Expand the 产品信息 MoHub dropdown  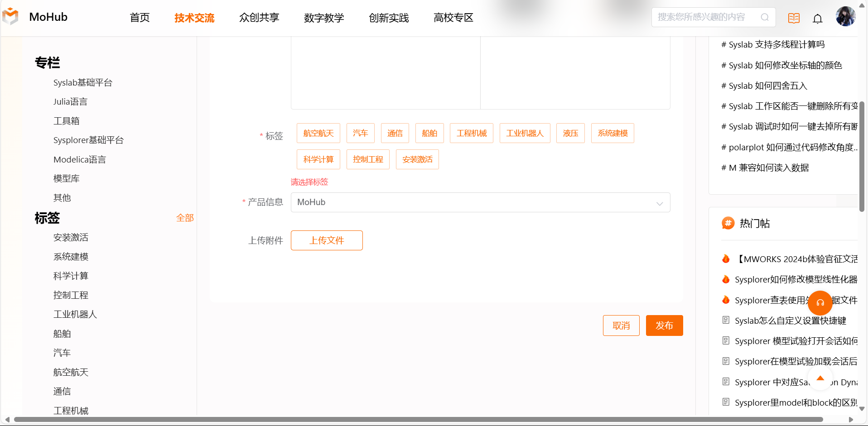click(x=480, y=202)
